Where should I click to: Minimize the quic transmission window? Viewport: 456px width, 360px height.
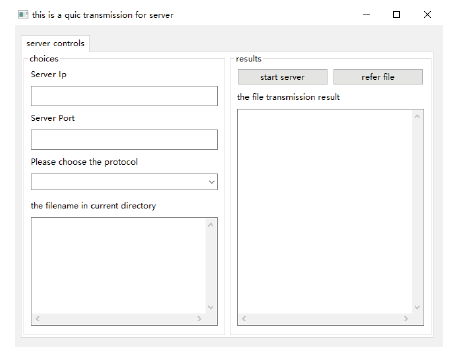(x=366, y=15)
